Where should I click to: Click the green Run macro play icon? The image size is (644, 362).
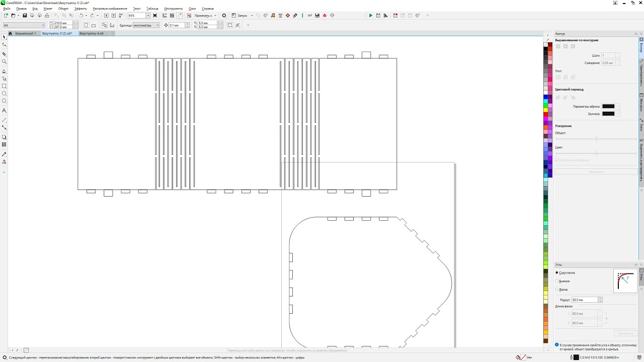(371, 16)
